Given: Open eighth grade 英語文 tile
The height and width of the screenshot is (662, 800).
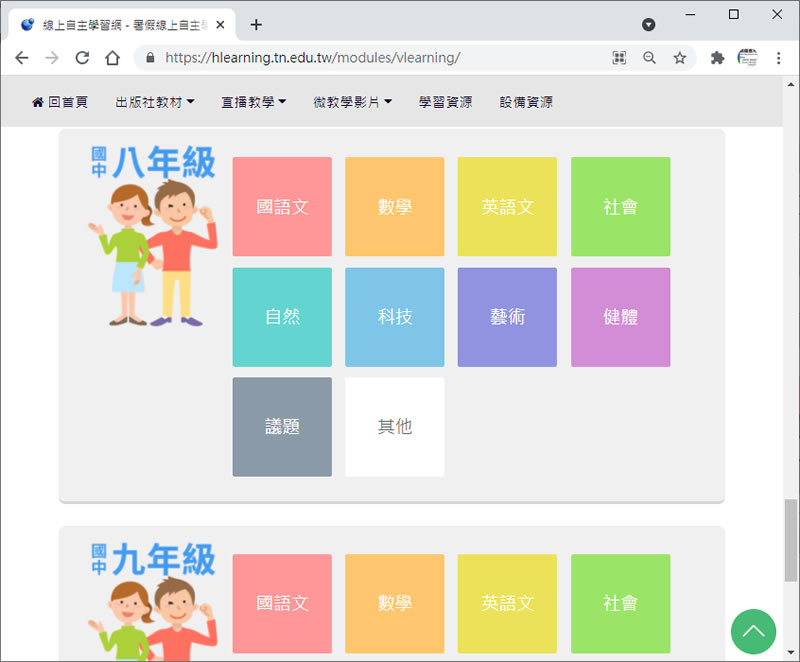Looking at the screenshot, I should 507,207.
